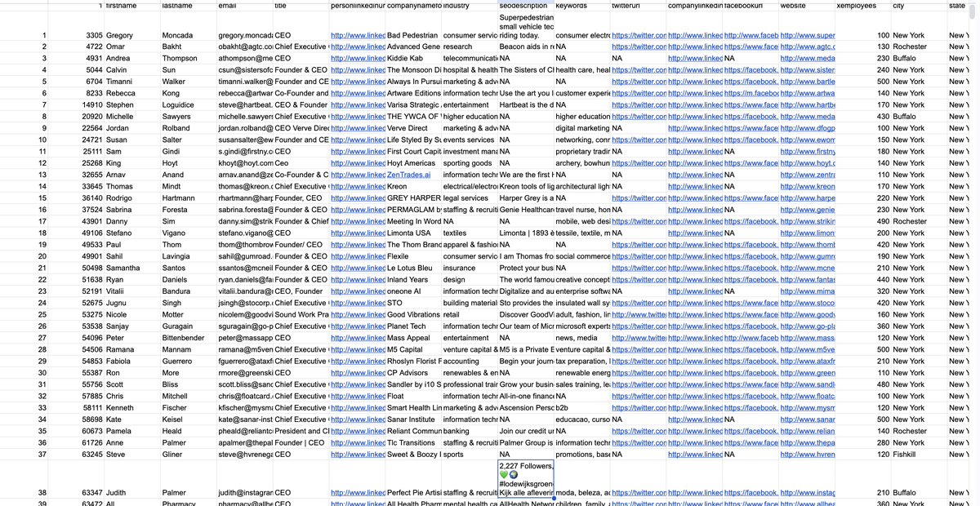Select company cell 'M5 Capital'

coord(413,349)
